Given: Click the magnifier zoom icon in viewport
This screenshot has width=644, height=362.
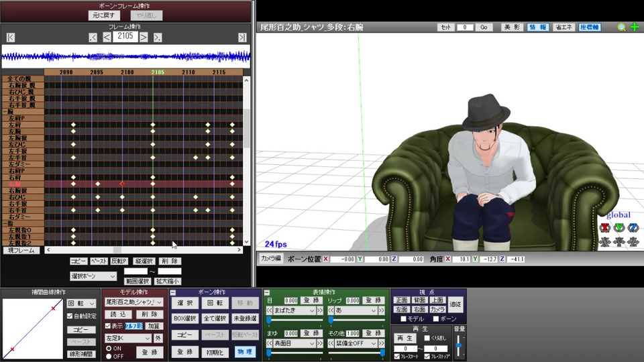Looking at the screenshot, I should pyautogui.click(x=621, y=27).
